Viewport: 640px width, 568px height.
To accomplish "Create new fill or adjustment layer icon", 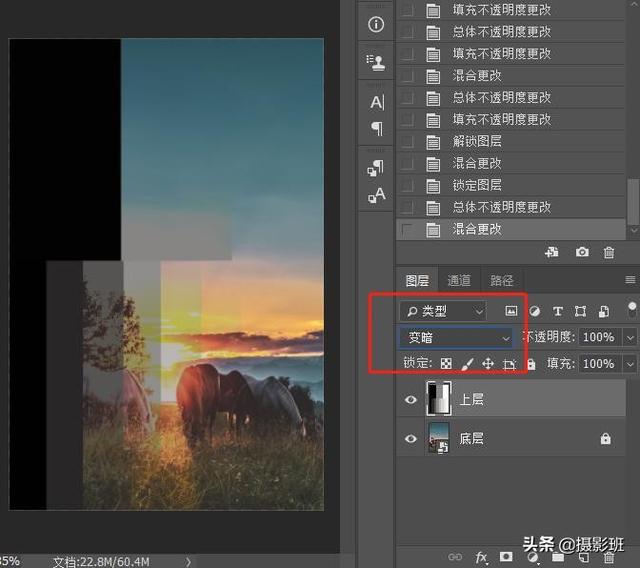I will pyautogui.click(x=533, y=557).
